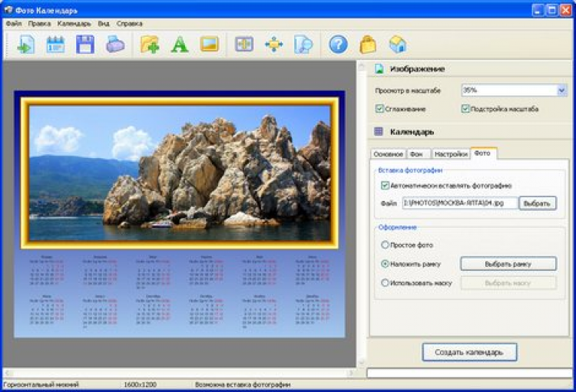Click the floppy disk save icon
This screenshot has width=576, height=392.
[x=84, y=44]
